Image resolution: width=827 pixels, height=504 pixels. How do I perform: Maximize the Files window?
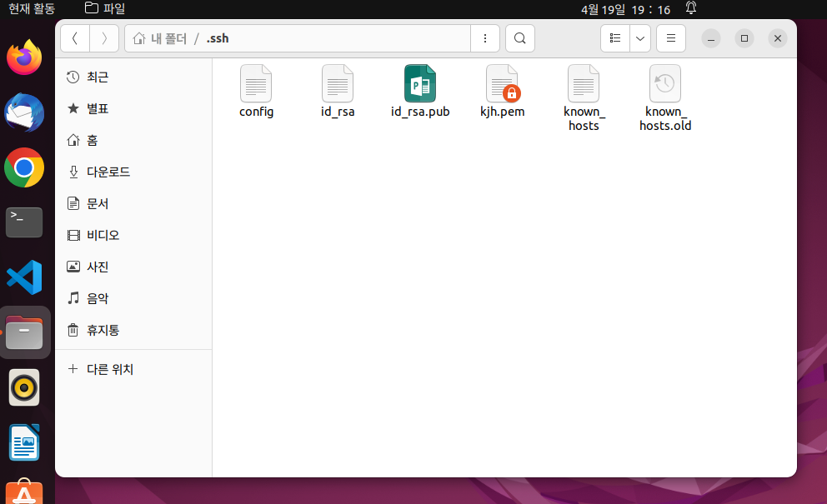tap(744, 38)
